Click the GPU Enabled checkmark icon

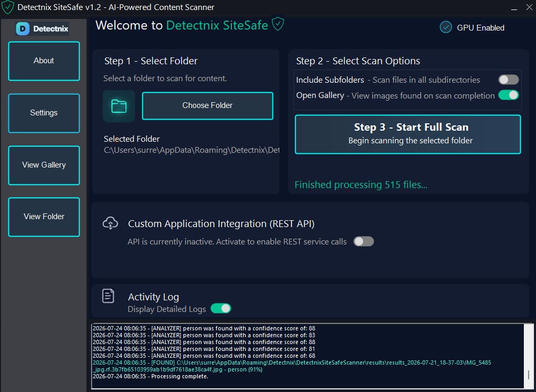446,27
